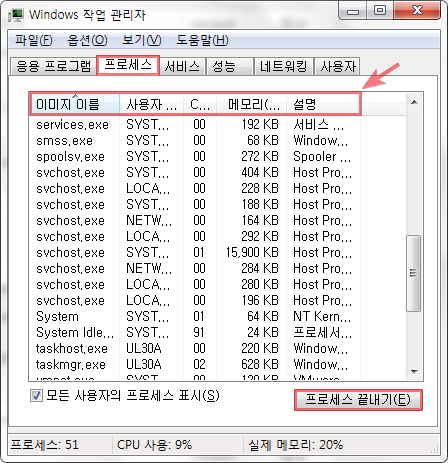Click the NT Kern... description cell

[322, 317]
